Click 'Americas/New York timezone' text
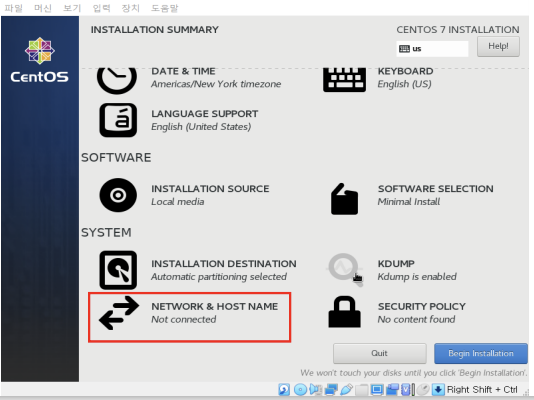This screenshot has width=534, height=400. (x=216, y=84)
